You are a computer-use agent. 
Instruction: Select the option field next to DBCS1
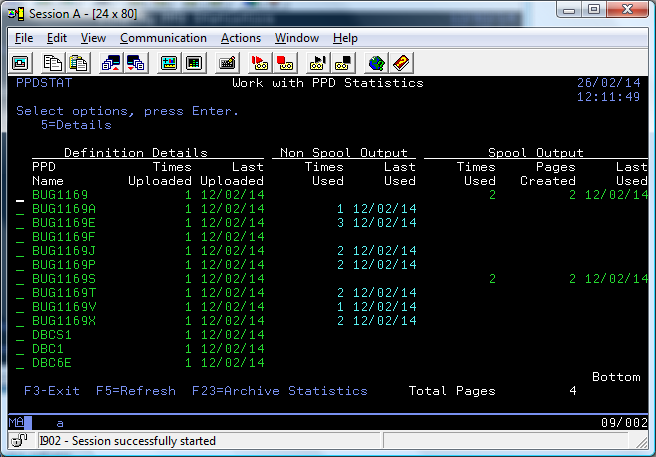[20, 335]
